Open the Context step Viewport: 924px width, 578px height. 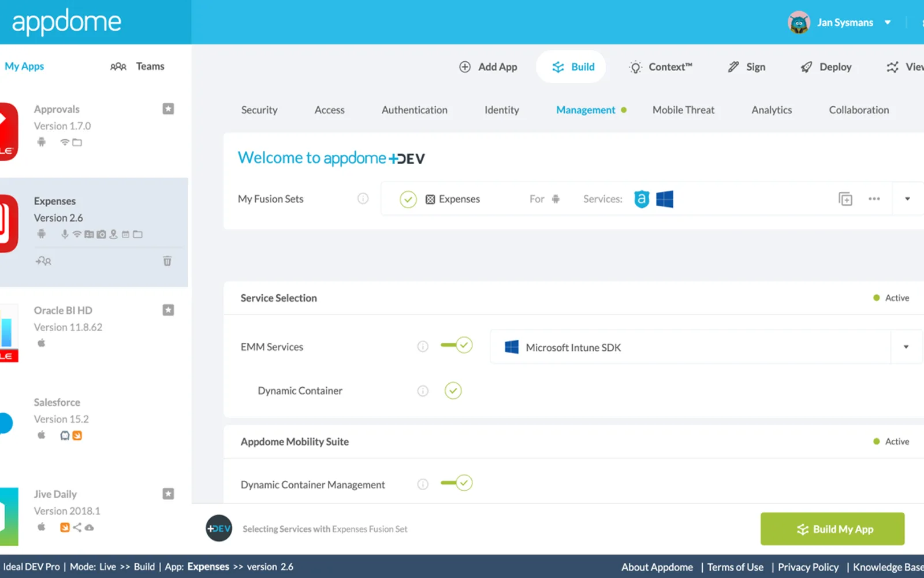(x=661, y=67)
